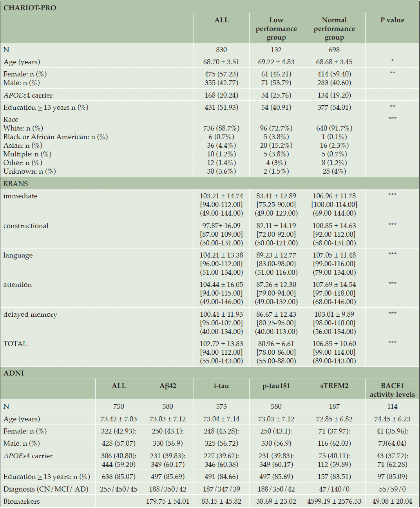420x508 pixels.
Task: Click the RBANS section header
Action: coord(16,183)
